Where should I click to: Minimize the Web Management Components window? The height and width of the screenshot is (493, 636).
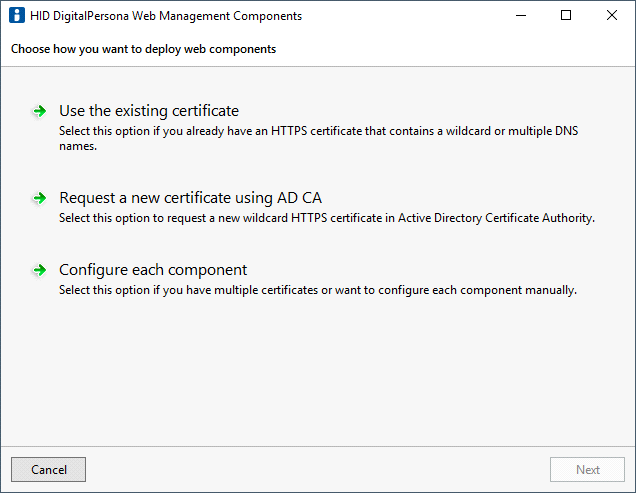[520, 16]
